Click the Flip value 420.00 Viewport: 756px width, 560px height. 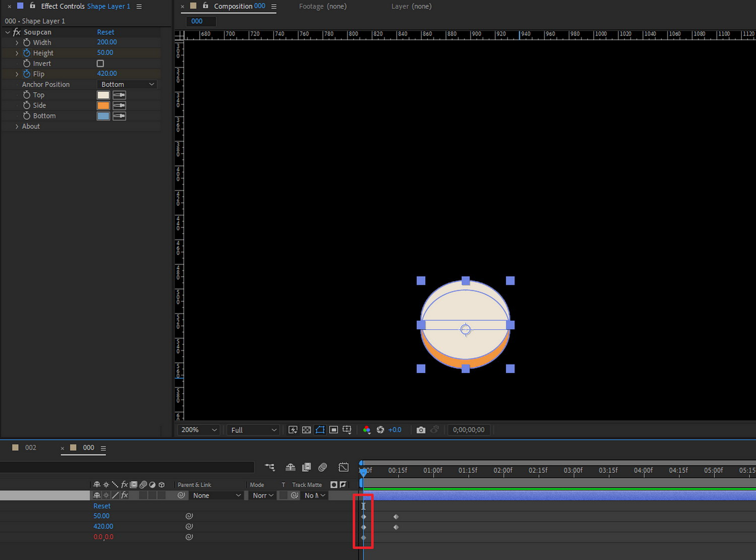click(107, 74)
